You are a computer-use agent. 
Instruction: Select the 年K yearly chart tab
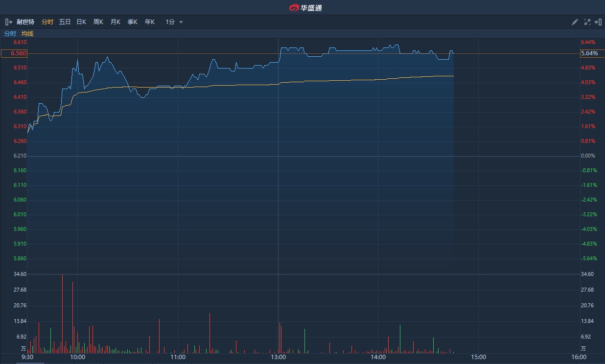pyautogui.click(x=150, y=22)
